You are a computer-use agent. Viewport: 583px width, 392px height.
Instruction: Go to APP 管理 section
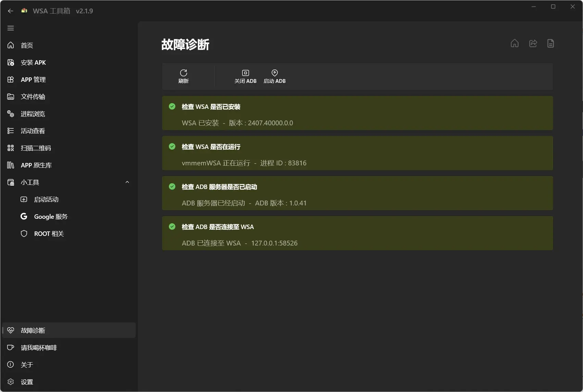click(69, 79)
